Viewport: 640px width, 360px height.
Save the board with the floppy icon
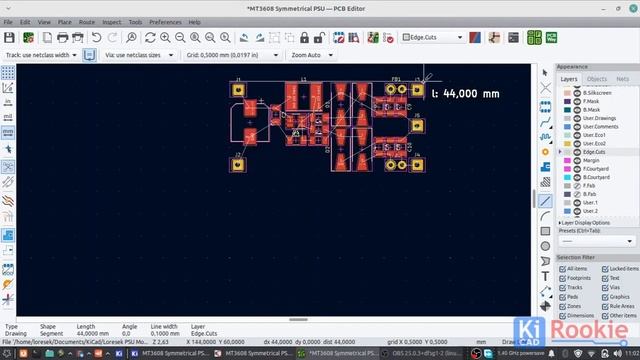coord(9,38)
